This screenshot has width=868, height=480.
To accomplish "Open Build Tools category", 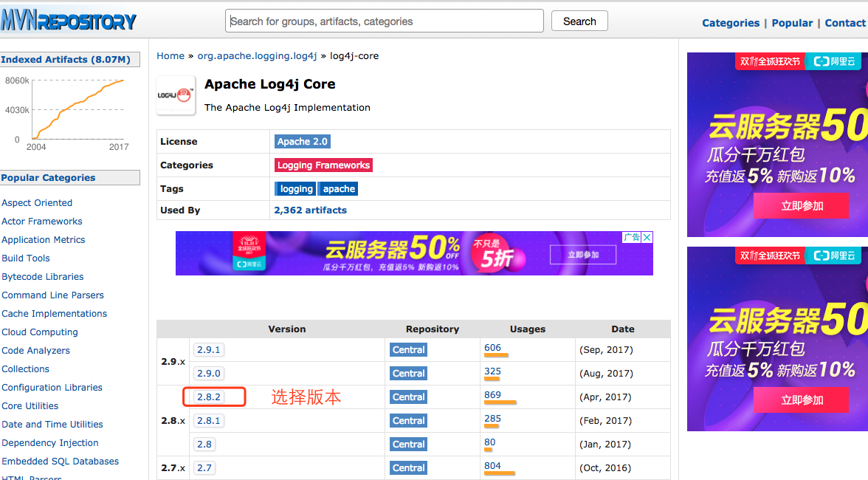I will click(x=25, y=258).
